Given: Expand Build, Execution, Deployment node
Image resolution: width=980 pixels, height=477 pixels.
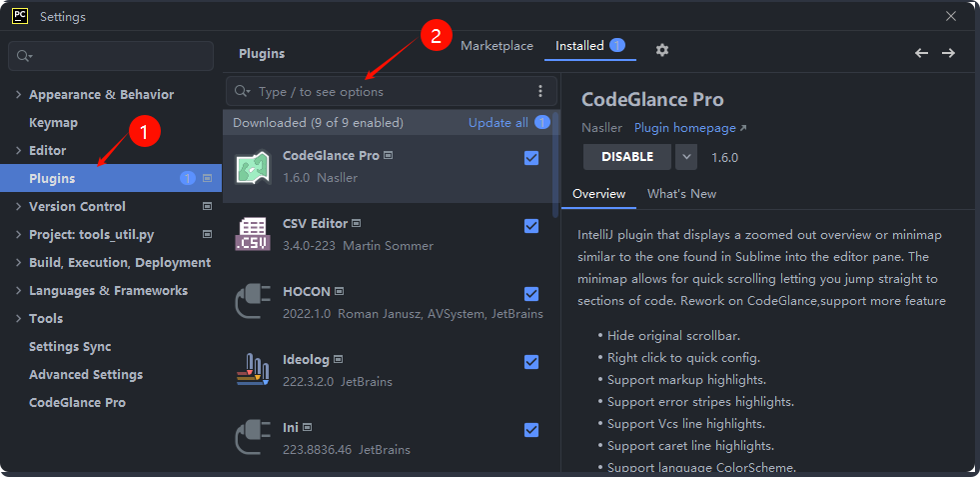Looking at the screenshot, I should [18, 262].
